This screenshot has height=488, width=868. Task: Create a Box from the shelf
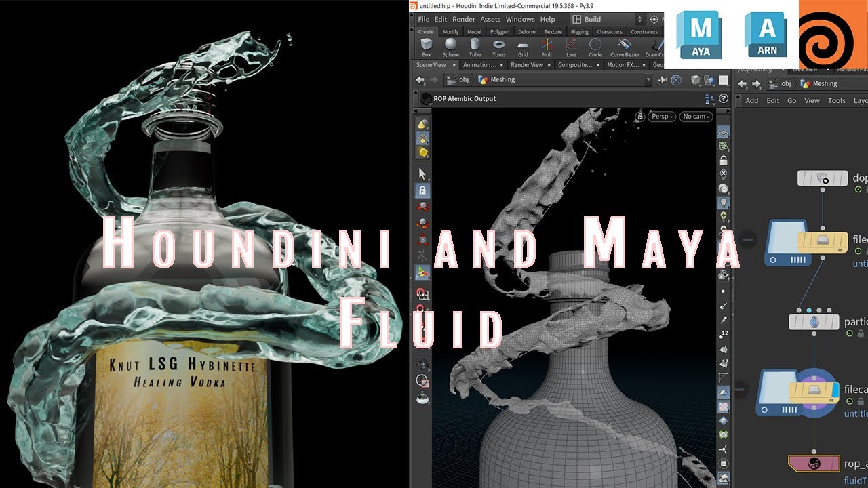click(426, 47)
